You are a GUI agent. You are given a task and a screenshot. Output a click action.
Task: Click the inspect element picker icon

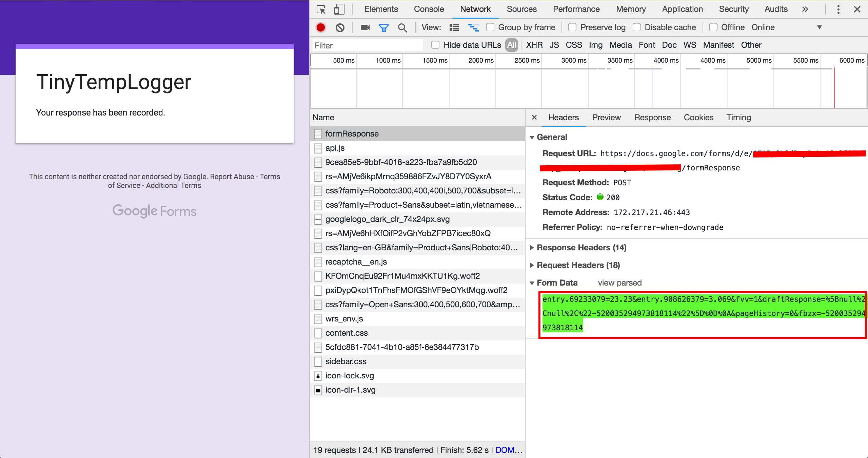click(321, 9)
